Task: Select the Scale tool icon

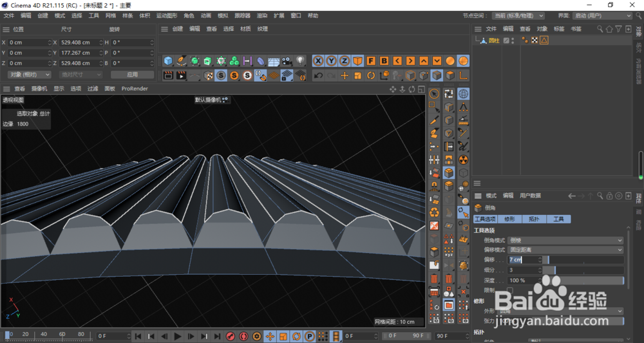Action: coord(357,75)
